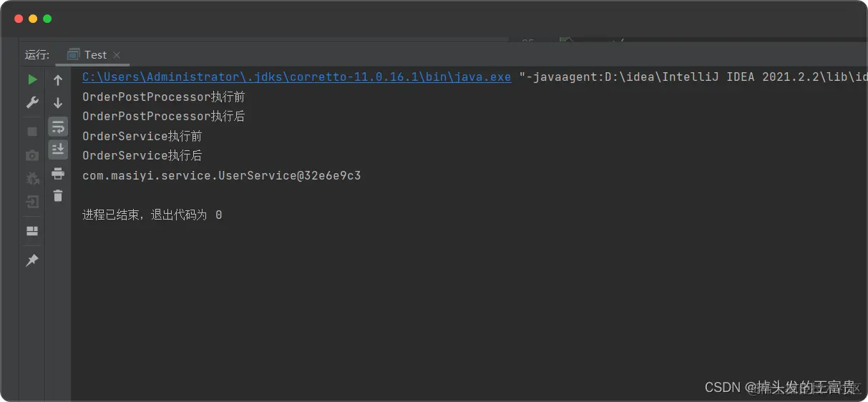868x402 pixels.
Task: Navigate down the stack trace arrow
Action: pos(58,103)
